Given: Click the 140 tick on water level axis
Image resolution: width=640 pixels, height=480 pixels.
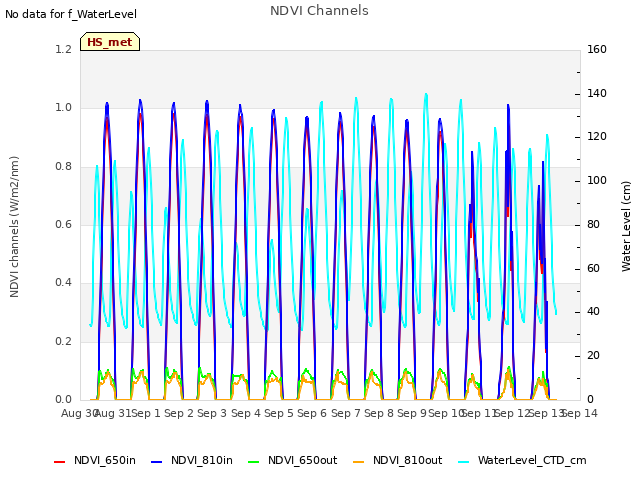Looking at the screenshot, I should [597, 93].
